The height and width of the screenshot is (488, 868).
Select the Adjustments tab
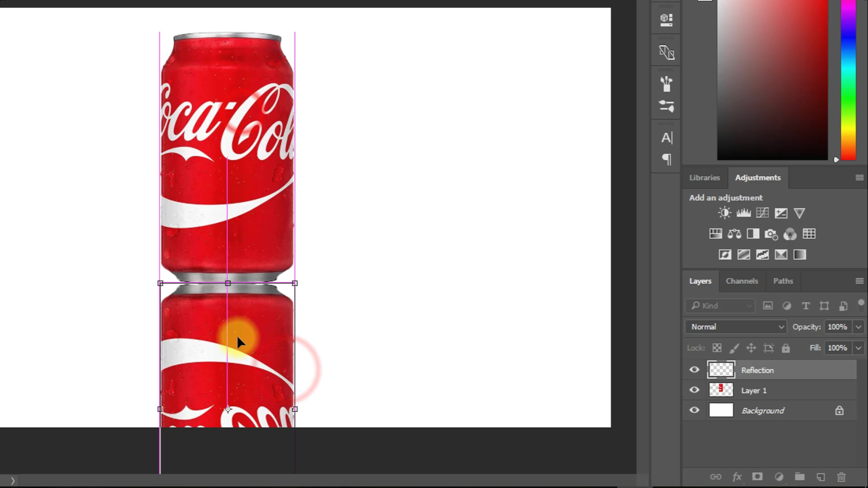click(758, 178)
